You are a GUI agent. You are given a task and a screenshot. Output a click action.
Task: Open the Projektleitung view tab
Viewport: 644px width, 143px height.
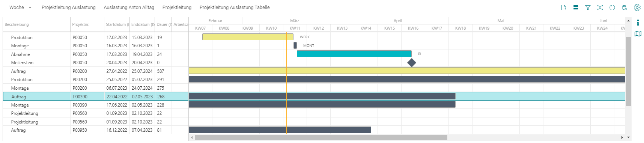click(177, 8)
